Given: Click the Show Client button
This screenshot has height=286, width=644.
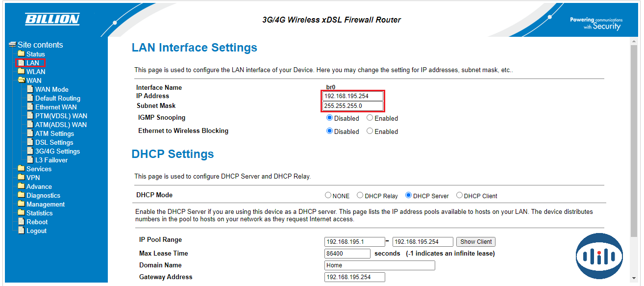Looking at the screenshot, I should [475, 242].
